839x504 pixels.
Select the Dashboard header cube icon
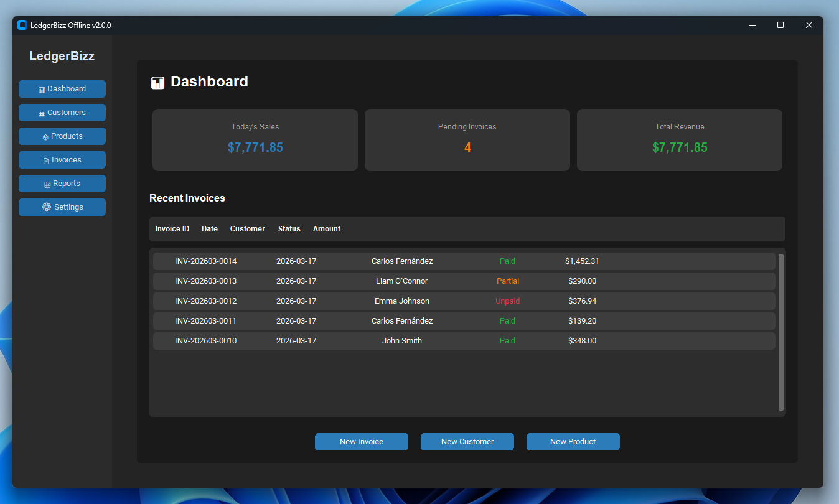(157, 82)
